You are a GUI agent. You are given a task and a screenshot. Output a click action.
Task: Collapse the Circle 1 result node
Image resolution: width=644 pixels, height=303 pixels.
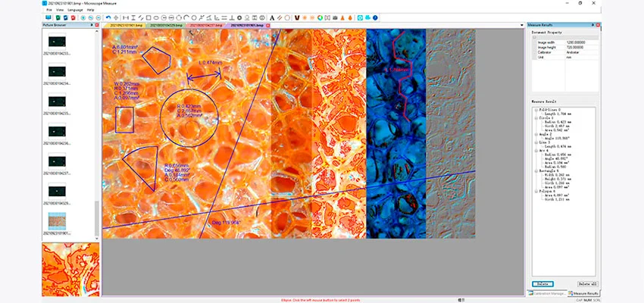(x=535, y=117)
